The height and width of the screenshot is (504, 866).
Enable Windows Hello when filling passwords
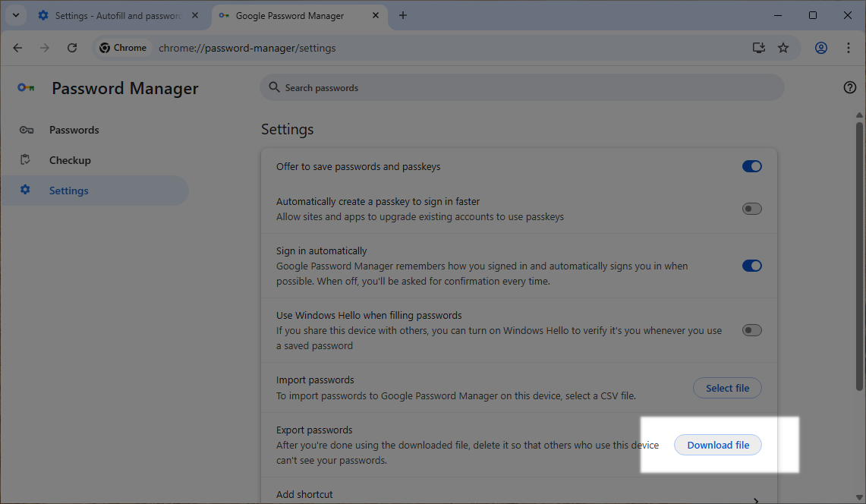click(751, 330)
